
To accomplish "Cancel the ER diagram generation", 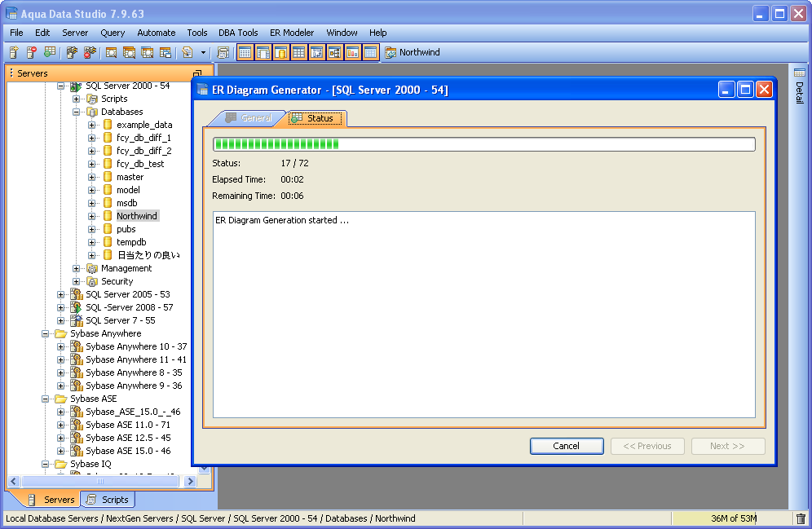I will tap(567, 446).
